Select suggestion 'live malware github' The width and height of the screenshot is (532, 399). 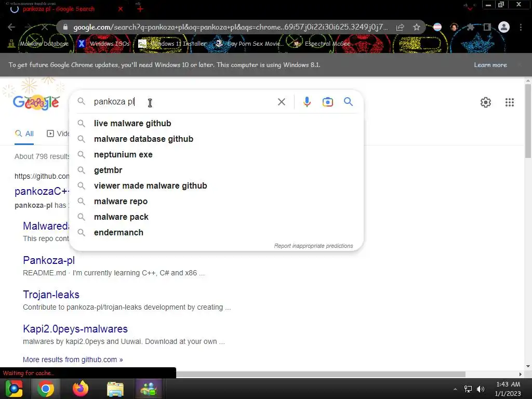pyautogui.click(x=216, y=124)
